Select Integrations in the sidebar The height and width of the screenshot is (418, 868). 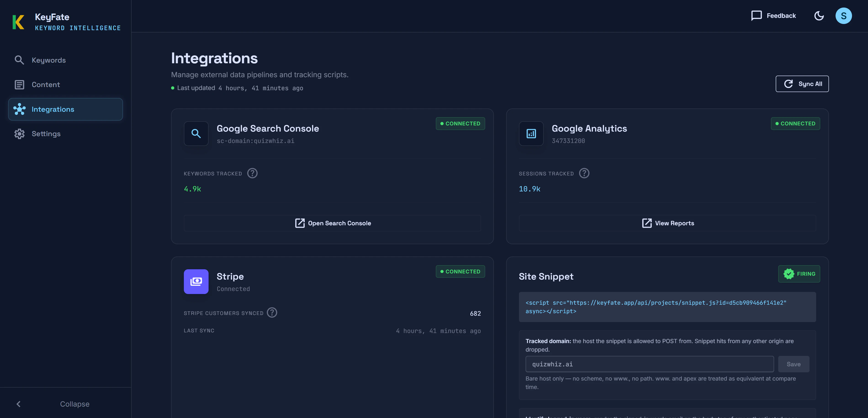click(x=65, y=109)
